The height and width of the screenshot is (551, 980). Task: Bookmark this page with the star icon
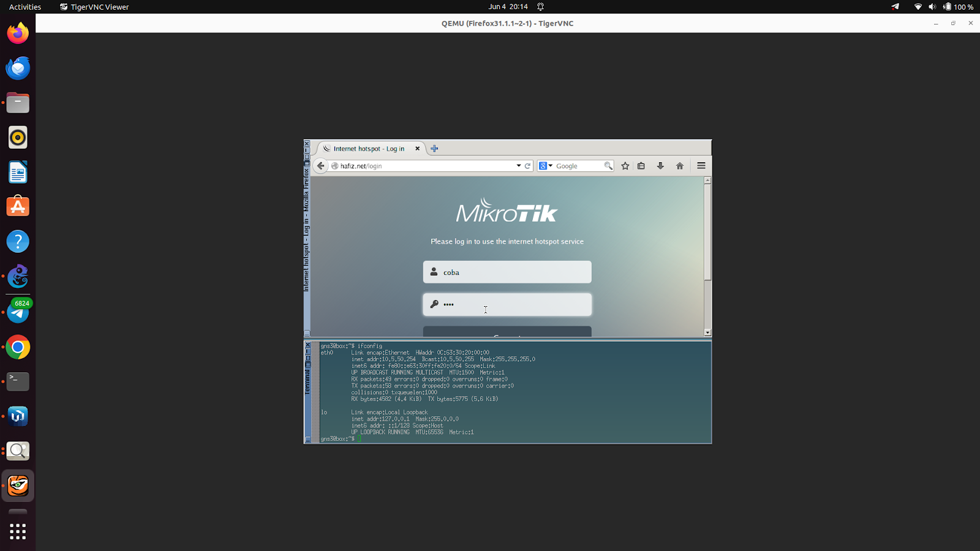coord(625,166)
